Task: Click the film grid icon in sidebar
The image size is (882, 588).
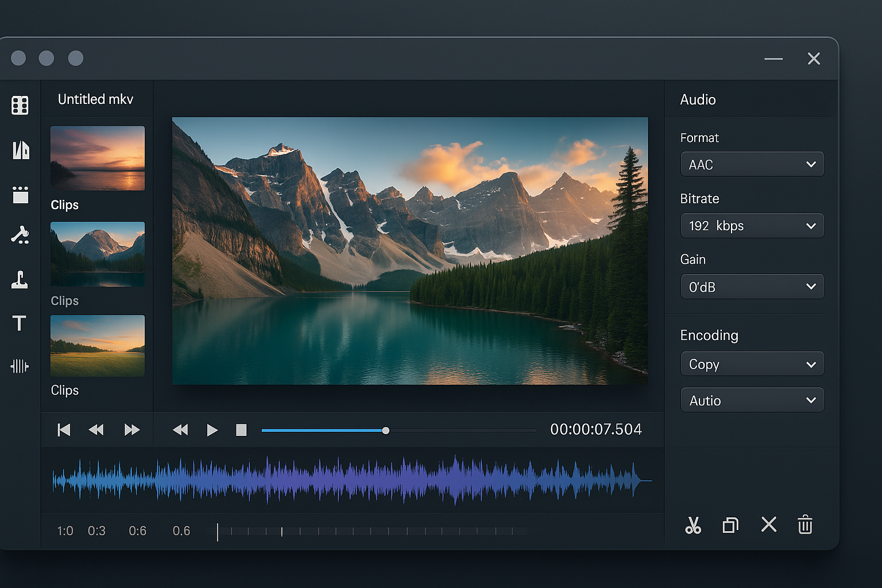Action: point(20,105)
